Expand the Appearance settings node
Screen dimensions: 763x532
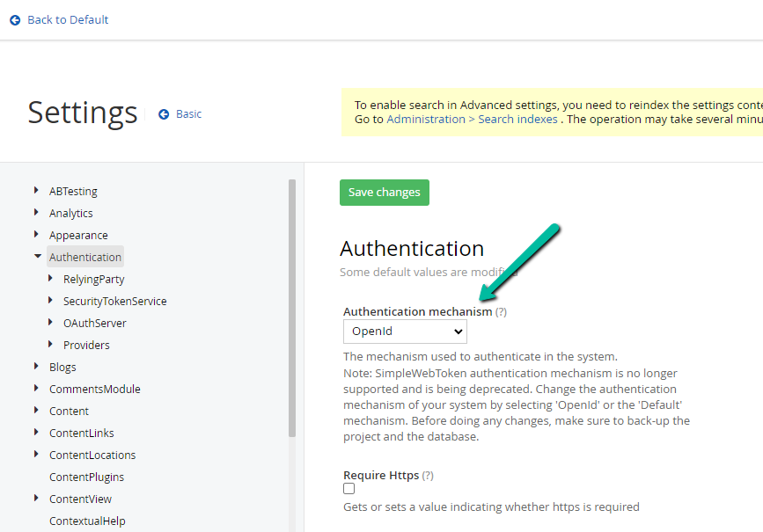(x=36, y=235)
